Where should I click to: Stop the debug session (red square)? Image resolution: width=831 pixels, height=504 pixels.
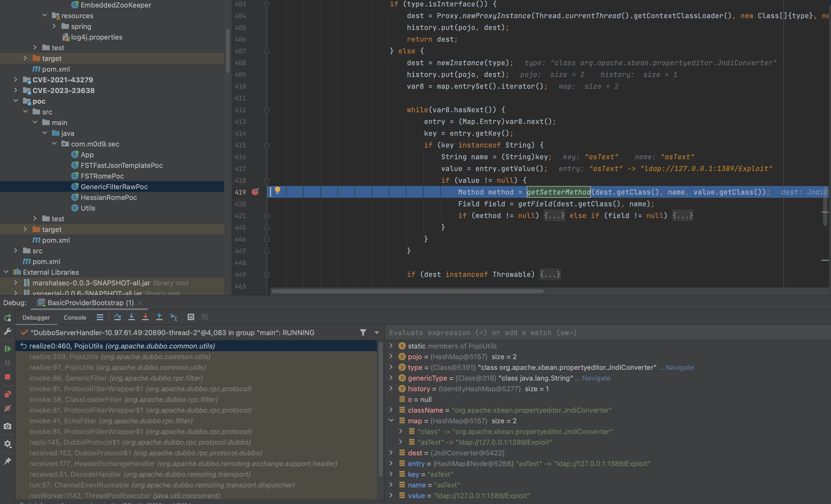point(7,377)
